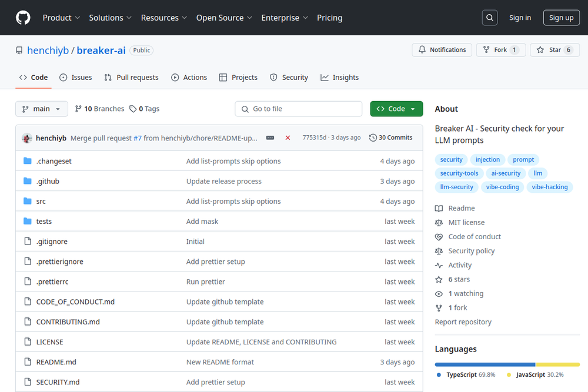Click the SECURITY.md file icon
This screenshot has width=588, height=392.
(28, 382)
